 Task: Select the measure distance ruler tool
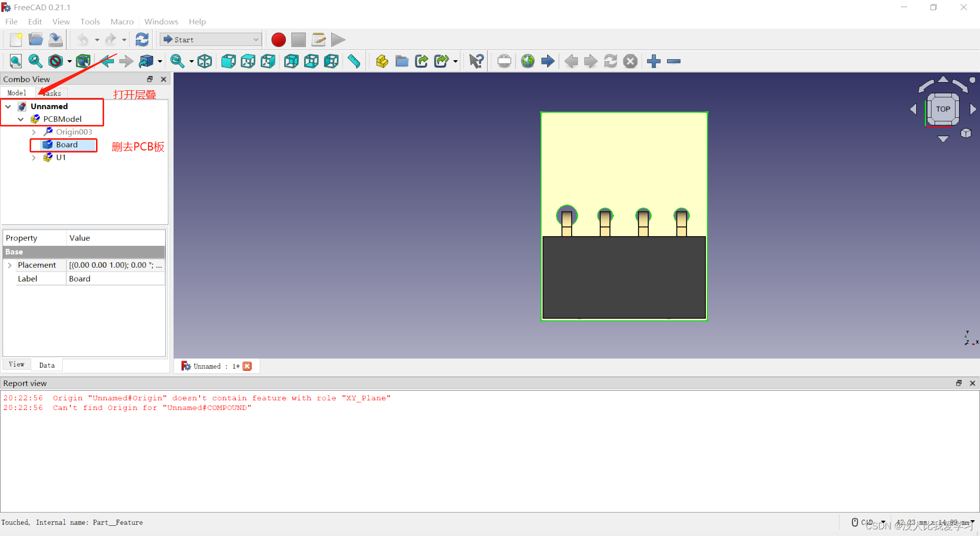(x=354, y=61)
